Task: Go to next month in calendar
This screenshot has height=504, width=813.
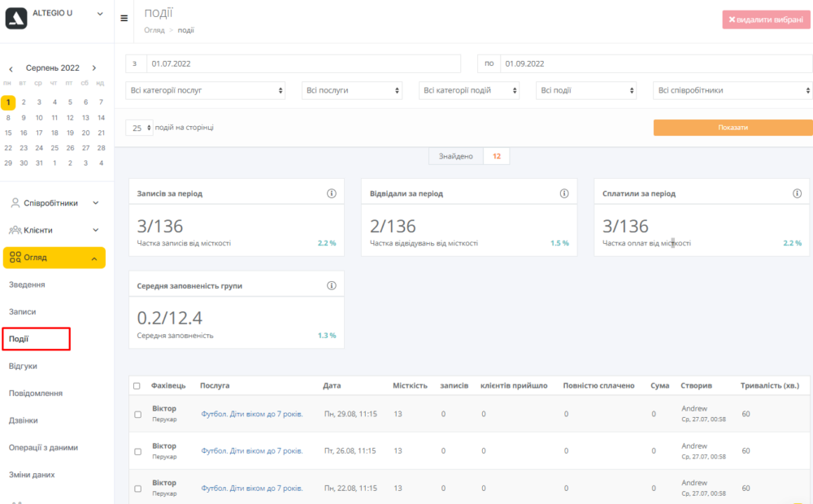Action: (93, 68)
